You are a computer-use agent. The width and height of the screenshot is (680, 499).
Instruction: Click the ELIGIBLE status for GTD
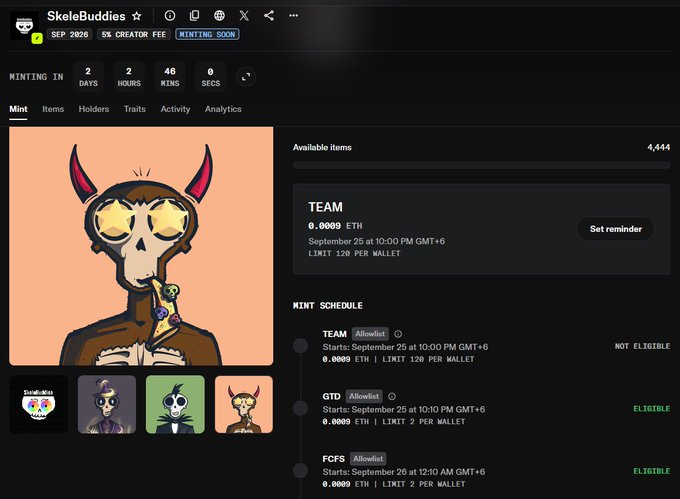(651, 408)
